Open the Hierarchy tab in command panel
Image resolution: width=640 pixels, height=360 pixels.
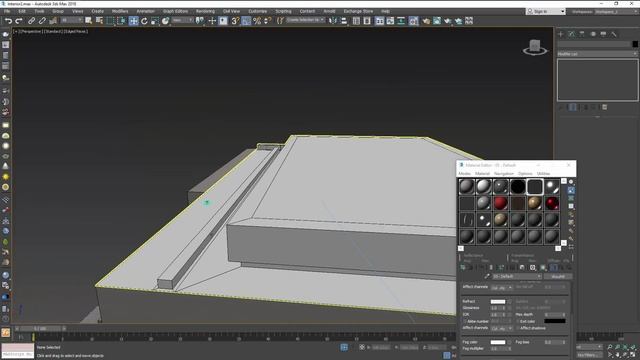(x=582, y=34)
